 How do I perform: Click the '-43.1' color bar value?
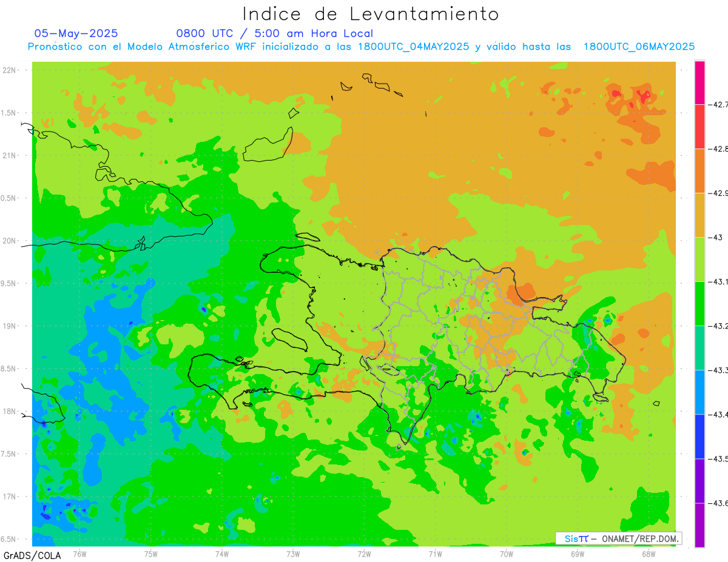(x=719, y=282)
